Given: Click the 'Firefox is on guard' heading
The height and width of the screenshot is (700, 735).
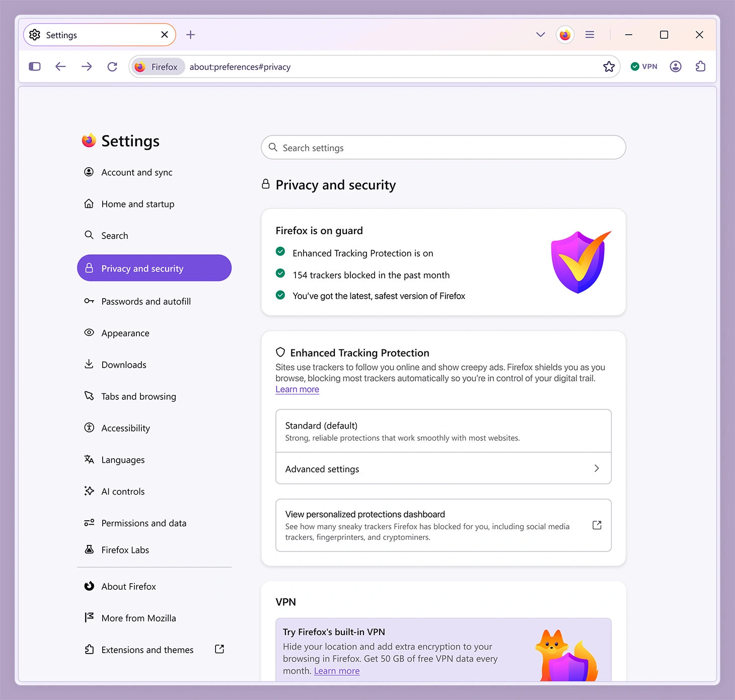Looking at the screenshot, I should (x=319, y=231).
